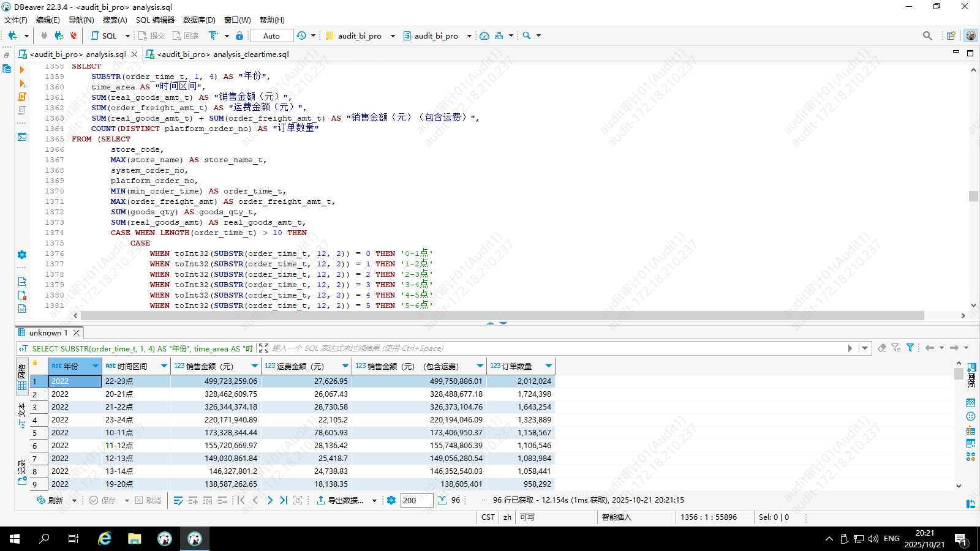Execute SQL statement using the orange arrow icon
980x551 pixels.
click(x=22, y=70)
